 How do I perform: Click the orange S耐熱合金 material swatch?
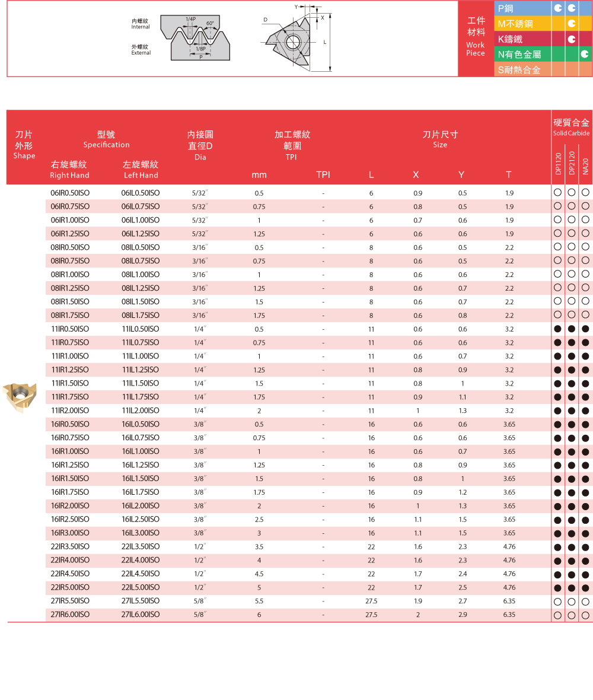[x=523, y=69]
